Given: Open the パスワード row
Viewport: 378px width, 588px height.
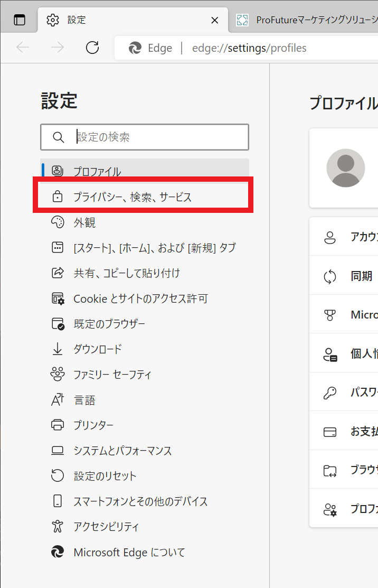Looking at the screenshot, I should [x=344, y=392].
